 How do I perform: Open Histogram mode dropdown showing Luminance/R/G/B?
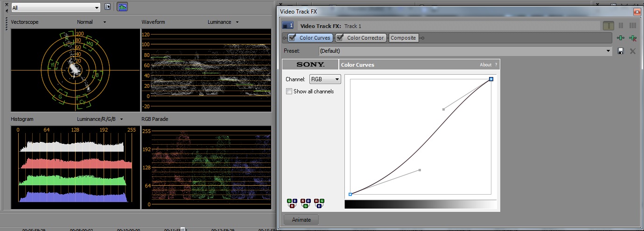[x=100, y=119]
